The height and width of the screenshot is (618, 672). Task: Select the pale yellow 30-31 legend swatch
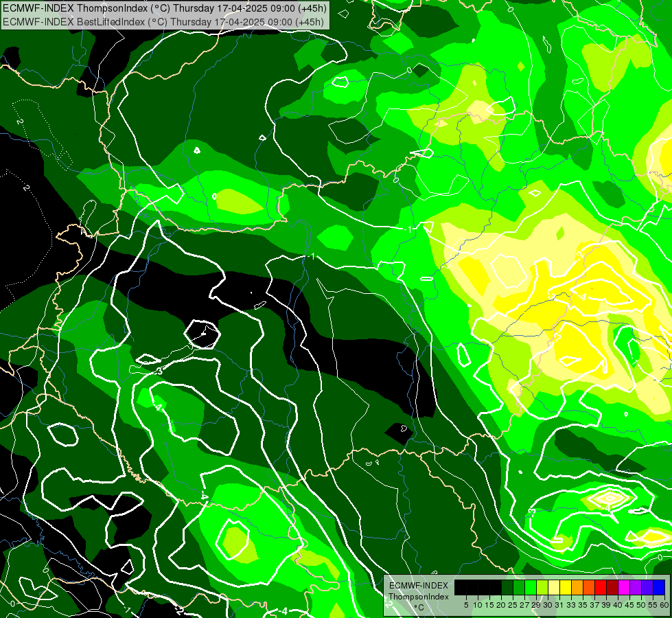click(x=554, y=587)
